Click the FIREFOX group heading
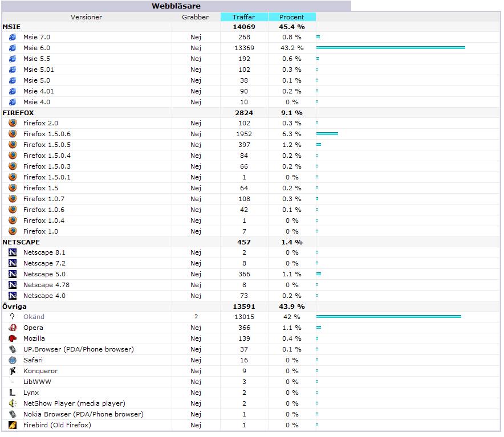 (18, 113)
